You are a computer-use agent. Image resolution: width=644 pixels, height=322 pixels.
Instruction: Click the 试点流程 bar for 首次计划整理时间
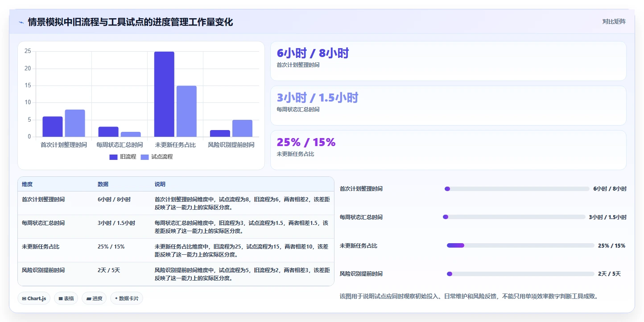[75, 123]
